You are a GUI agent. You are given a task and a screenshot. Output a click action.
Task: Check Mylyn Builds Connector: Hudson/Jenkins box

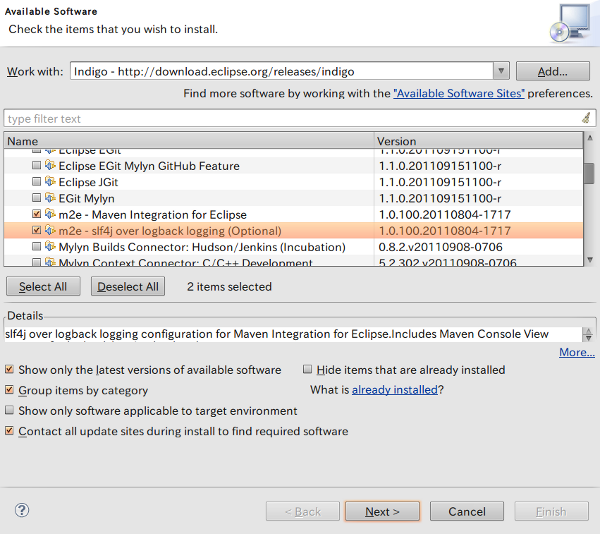pyautogui.click(x=36, y=247)
